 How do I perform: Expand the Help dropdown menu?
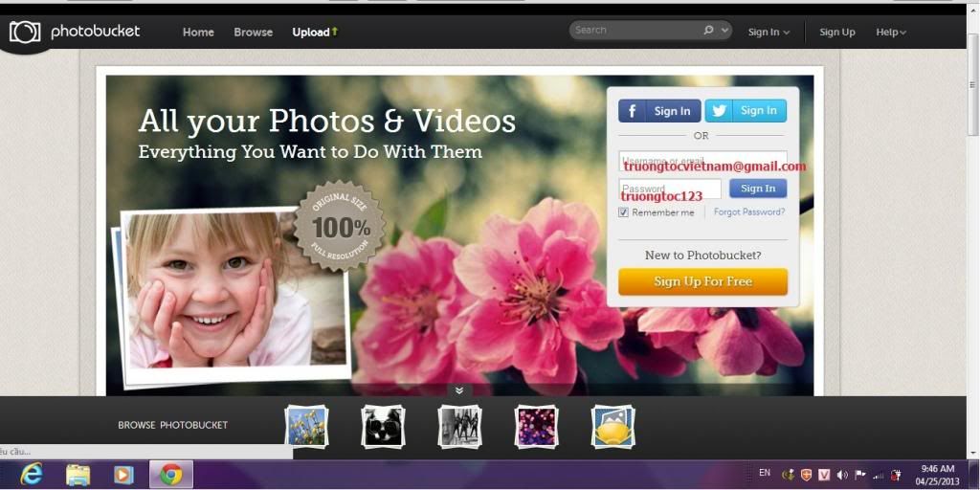891,32
